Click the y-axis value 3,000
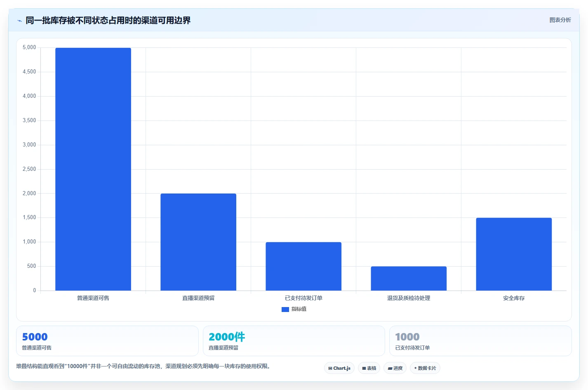This screenshot has height=390, width=588. 29,145
